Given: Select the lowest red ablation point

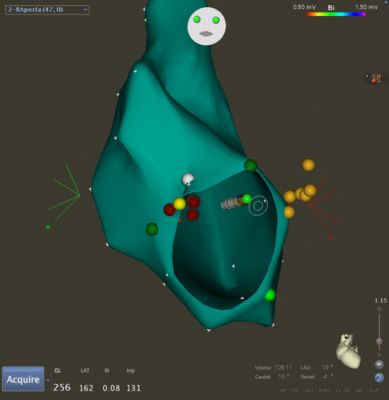Looking at the screenshot, I should pyautogui.click(x=193, y=215).
